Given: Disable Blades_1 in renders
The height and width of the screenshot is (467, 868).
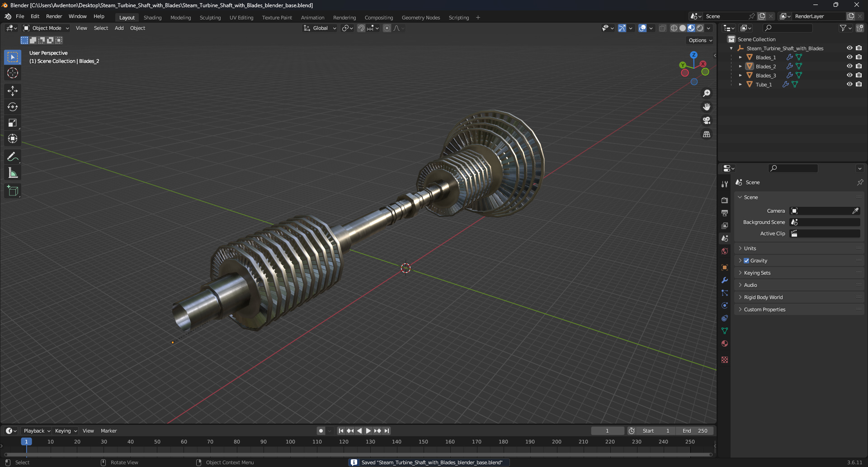Looking at the screenshot, I should tap(859, 57).
